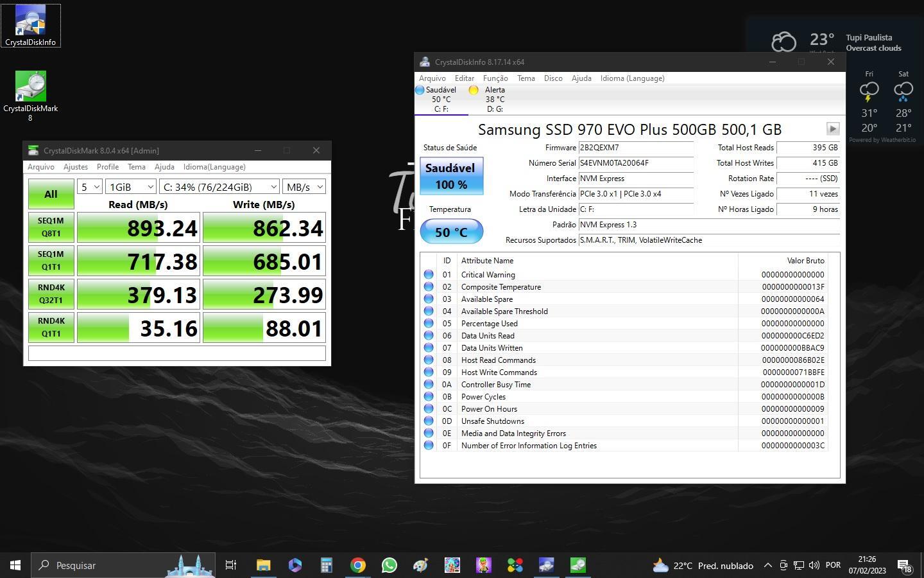The width and height of the screenshot is (924, 578).
Task: Click the Total Host Writes value 415 GB
Action: coord(808,163)
